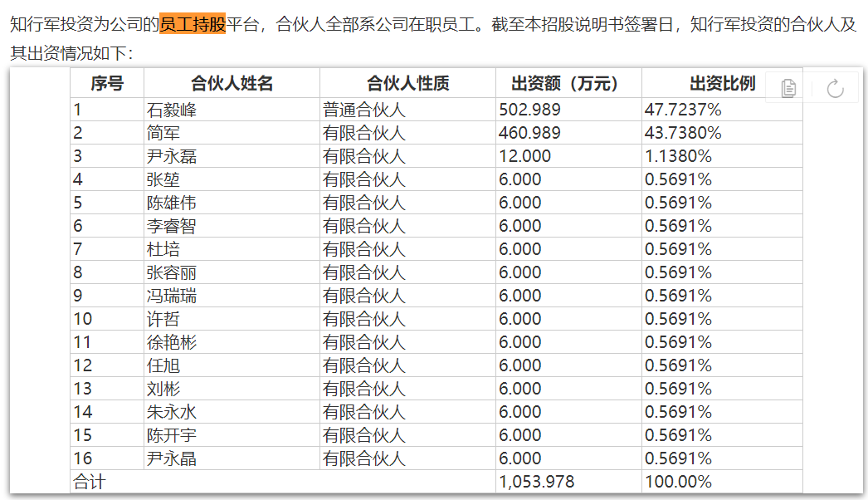Click the name cell 杜培
The width and height of the screenshot is (868, 500).
point(232,249)
